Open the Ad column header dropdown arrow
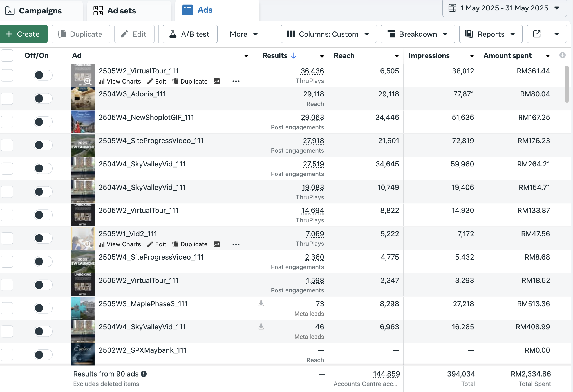This screenshot has width=573, height=392. pyautogui.click(x=246, y=56)
